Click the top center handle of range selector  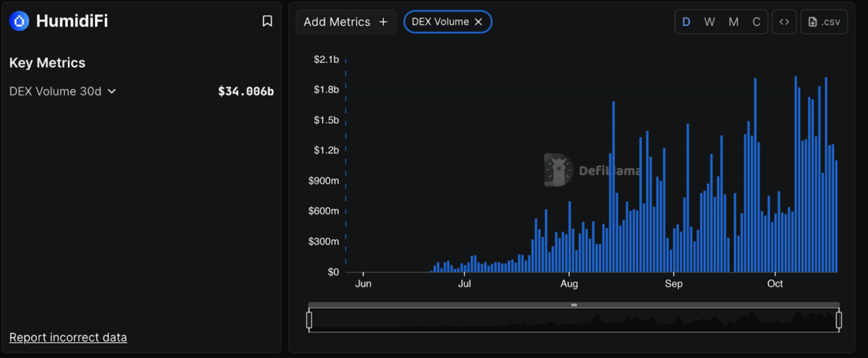574,305
